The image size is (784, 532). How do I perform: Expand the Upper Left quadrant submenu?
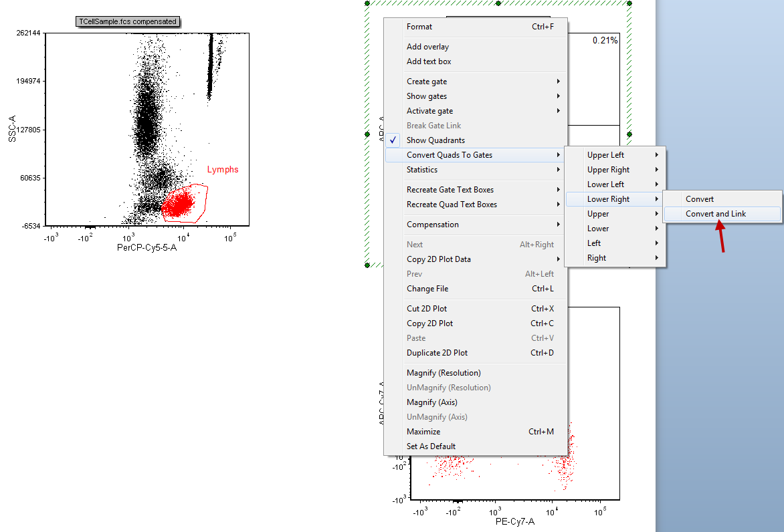[605, 155]
